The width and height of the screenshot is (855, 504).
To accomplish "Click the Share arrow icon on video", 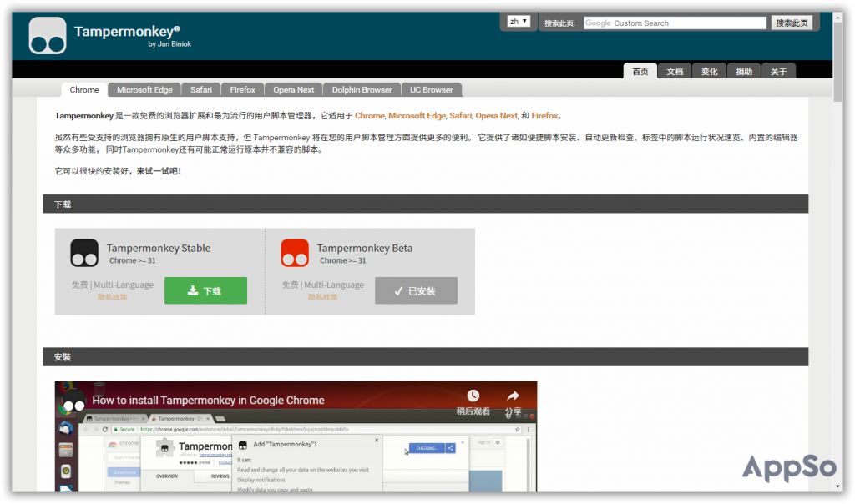I will tap(513, 396).
